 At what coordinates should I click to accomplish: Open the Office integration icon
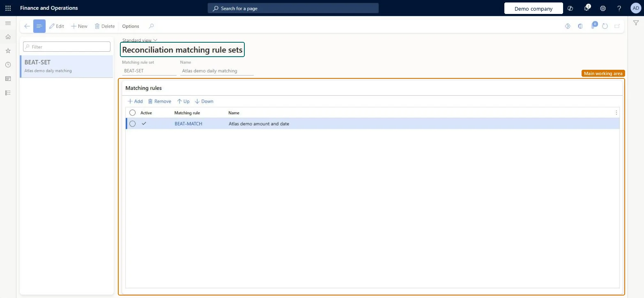tap(580, 26)
